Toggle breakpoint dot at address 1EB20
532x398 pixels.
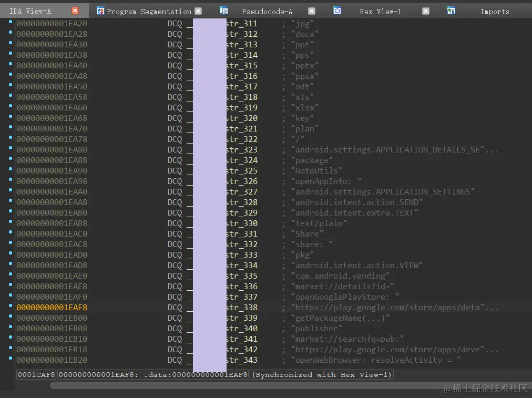[x=11, y=358]
